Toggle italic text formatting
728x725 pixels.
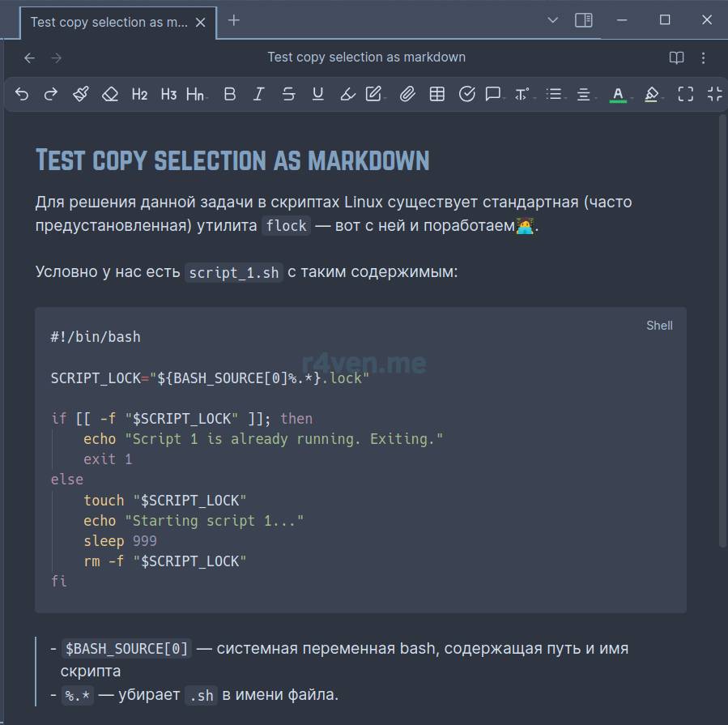(258, 95)
